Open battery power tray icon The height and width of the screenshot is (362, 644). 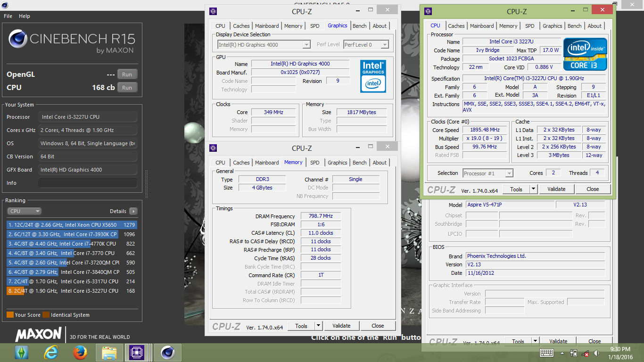pos(574,353)
